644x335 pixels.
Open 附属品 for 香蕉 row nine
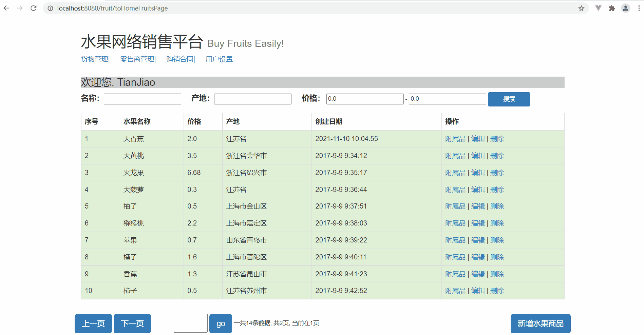tap(455, 274)
